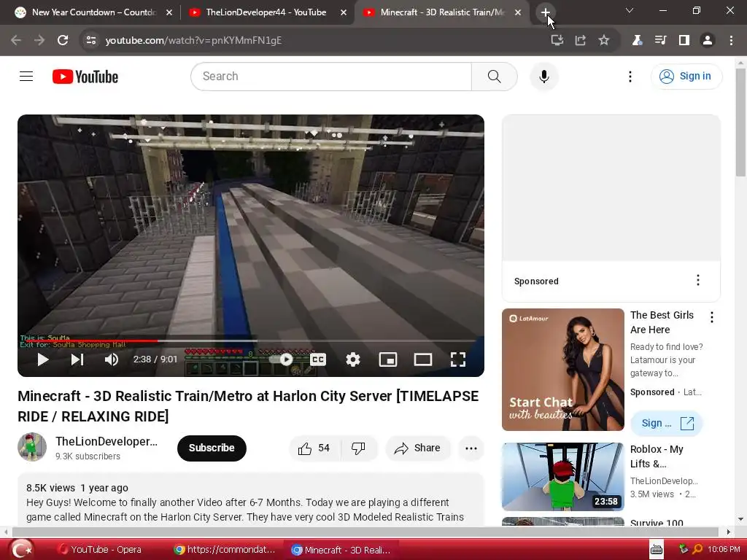Sign in to YouTube

686,76
